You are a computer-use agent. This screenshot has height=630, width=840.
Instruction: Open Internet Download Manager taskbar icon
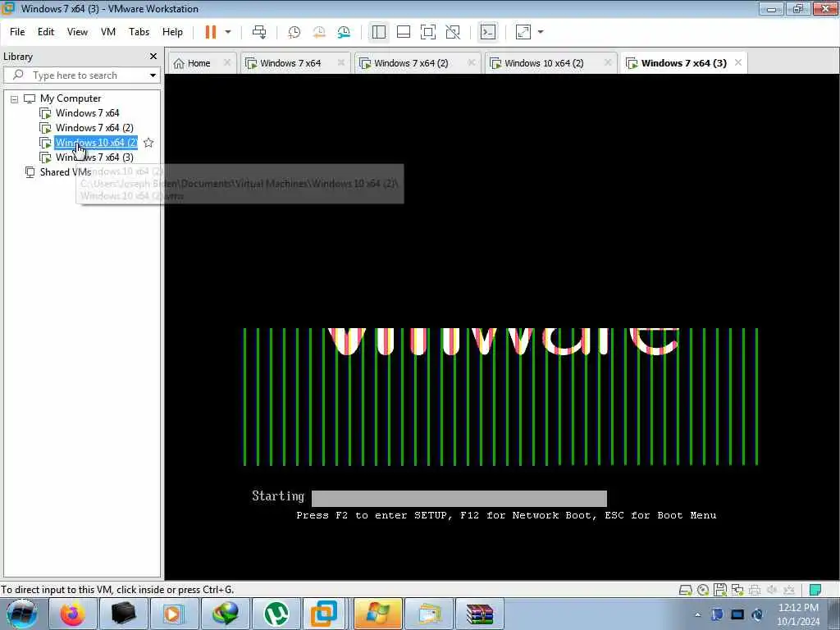(x=226, y=614)
